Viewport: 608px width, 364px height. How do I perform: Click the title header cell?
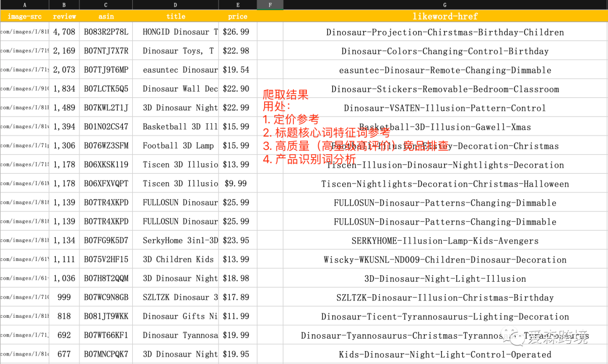click(x=175, y=16)
